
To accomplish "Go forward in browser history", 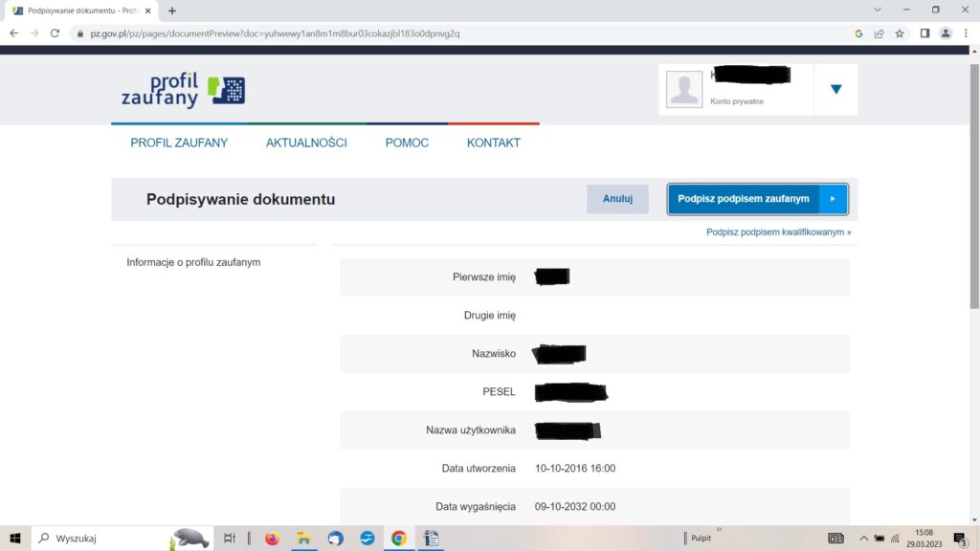I will [34, 33].
